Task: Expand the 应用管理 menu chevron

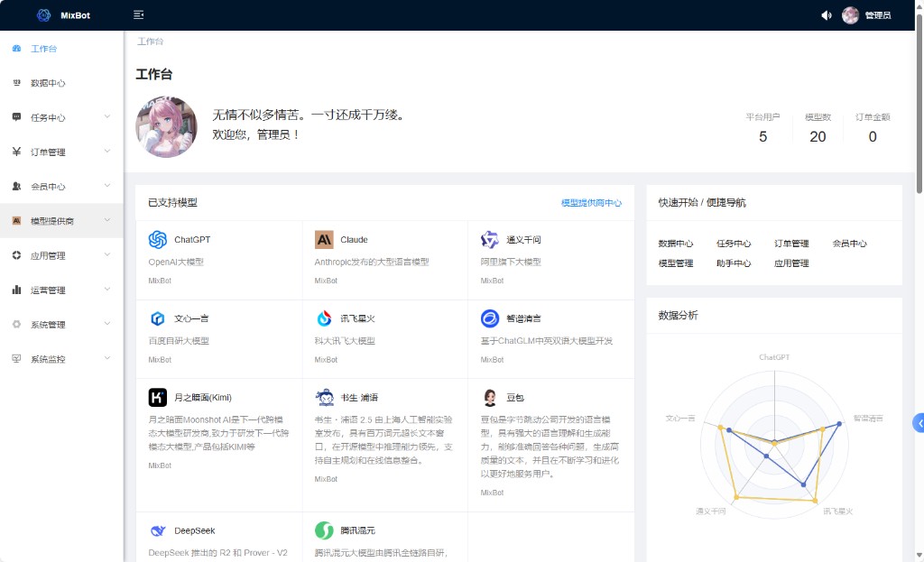Action: [107, 254]
